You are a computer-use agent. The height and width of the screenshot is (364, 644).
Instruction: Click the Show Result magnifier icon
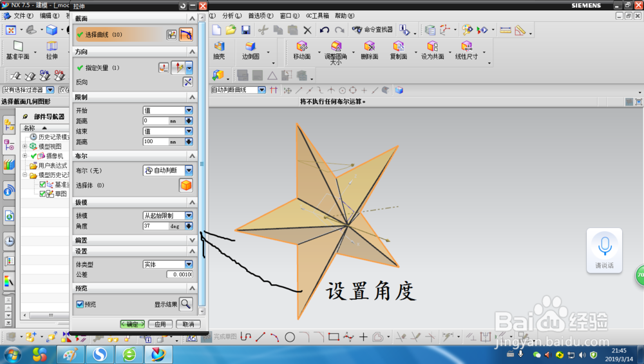point(185,304)
